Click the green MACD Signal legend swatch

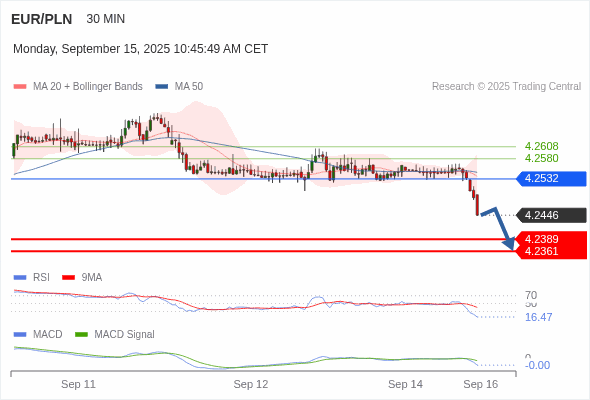81,334
